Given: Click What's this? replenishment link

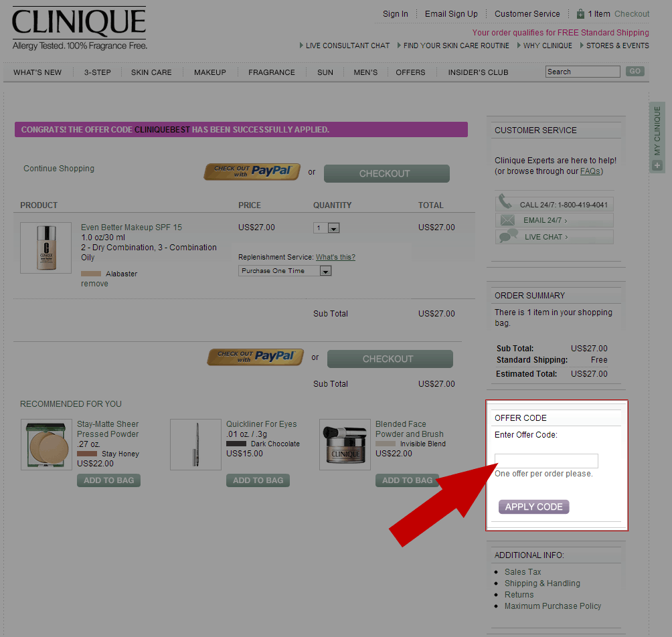Looking at the screenshot, I should pyautogui.click(x=335, y=257).
